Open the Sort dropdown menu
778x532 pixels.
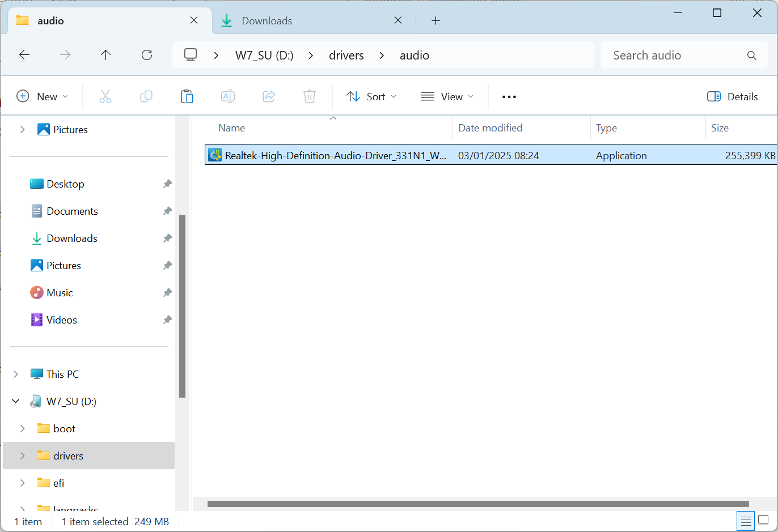[371, 96]
